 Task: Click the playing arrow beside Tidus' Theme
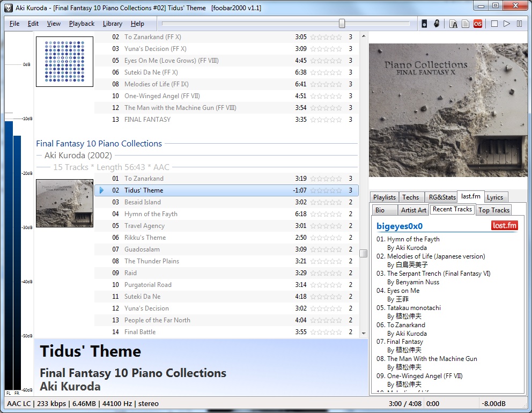pyautogui.click(x=101, y=190)
